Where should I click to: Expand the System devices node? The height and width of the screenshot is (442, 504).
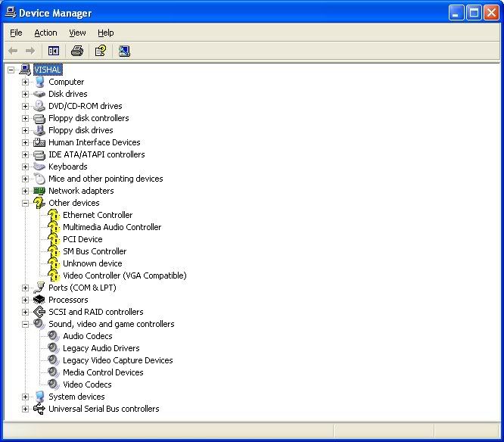pyautogui.click(x=26, y=397)
